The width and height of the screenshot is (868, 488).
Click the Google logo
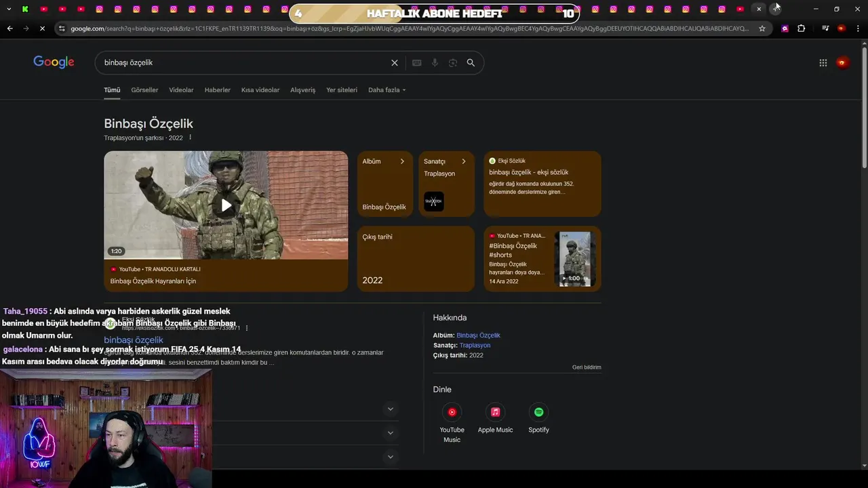point(54,62)
